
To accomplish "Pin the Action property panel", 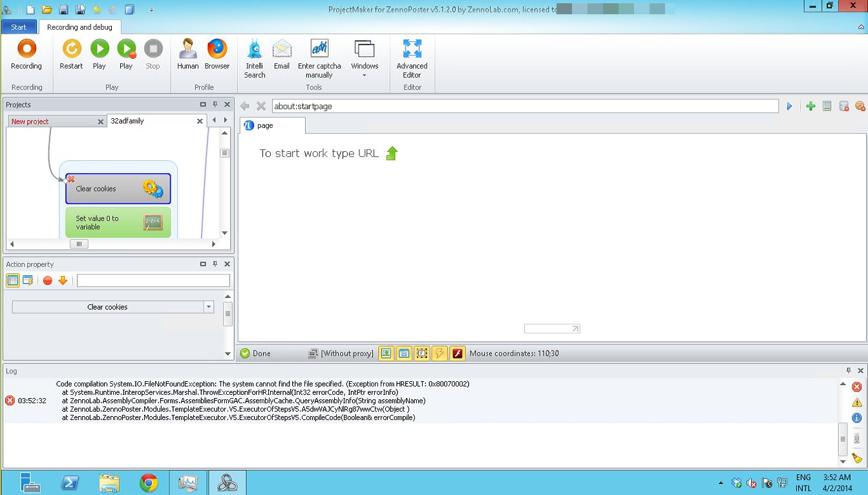I will pos(215,264).
